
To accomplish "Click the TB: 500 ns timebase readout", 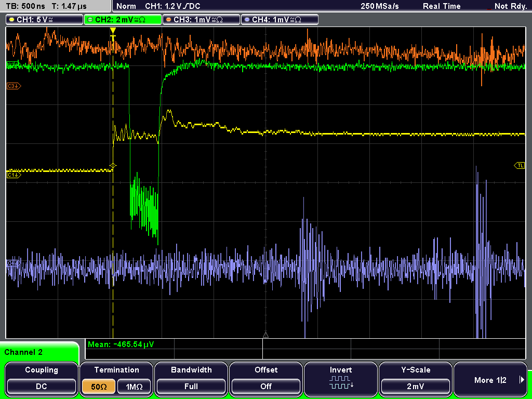I will click(x=25, y=6).
